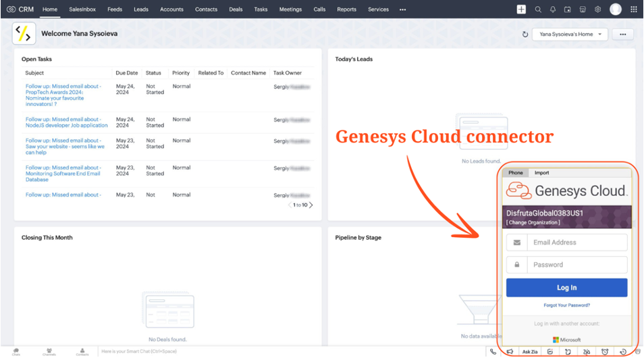Open NodeJS developer Job application task
Screen dimensions: 644x362
67,122
